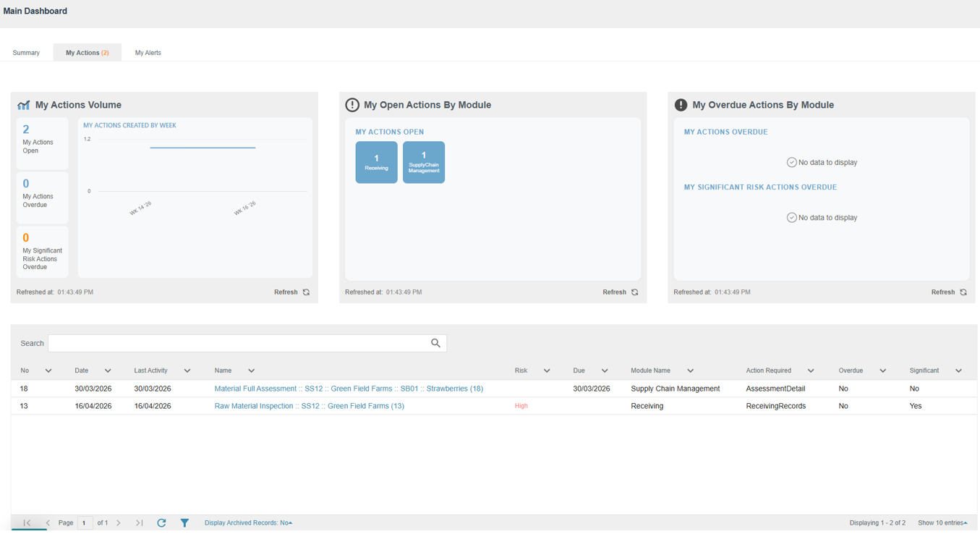Click the High risk value
The image size is (980, 534).
[521, 406]
